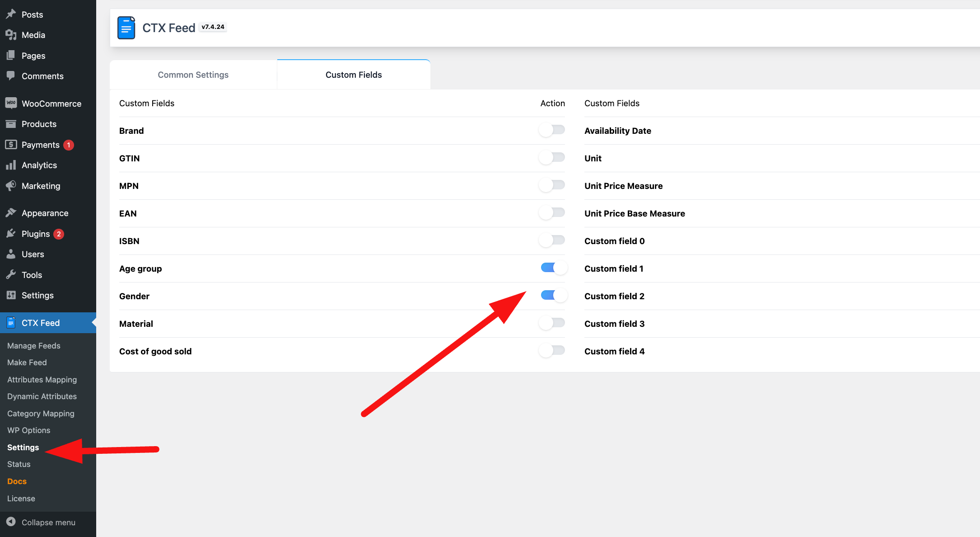Open Manage Feeds submenu link
The width and height of the screenshot is (980, 537).
pos(34,346)
